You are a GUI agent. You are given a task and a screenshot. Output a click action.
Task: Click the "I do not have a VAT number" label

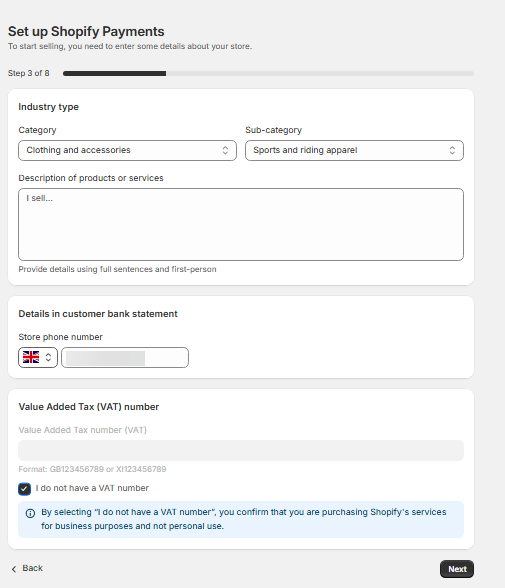(92, 488)
